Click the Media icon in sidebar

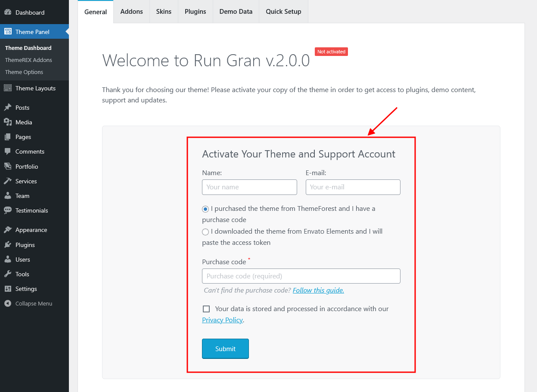[8, 122]
